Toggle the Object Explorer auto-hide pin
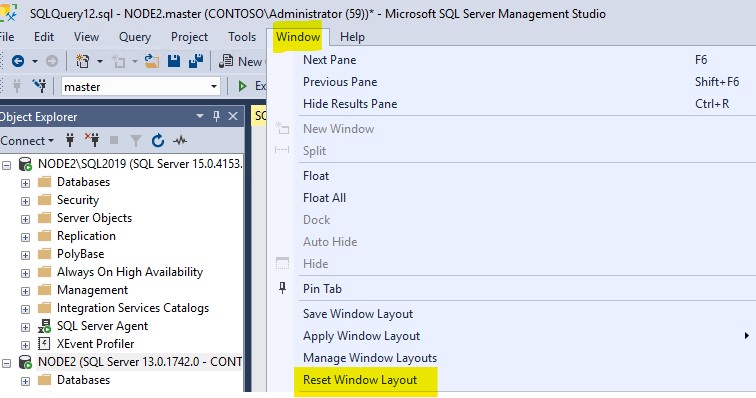 (x=216, y=116)
